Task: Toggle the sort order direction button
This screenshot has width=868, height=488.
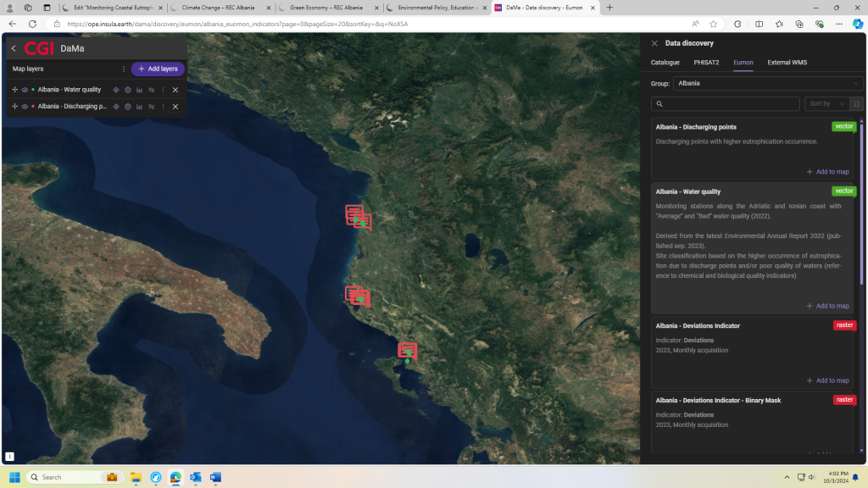Action: pyautogui.click(x=857, y=103)
